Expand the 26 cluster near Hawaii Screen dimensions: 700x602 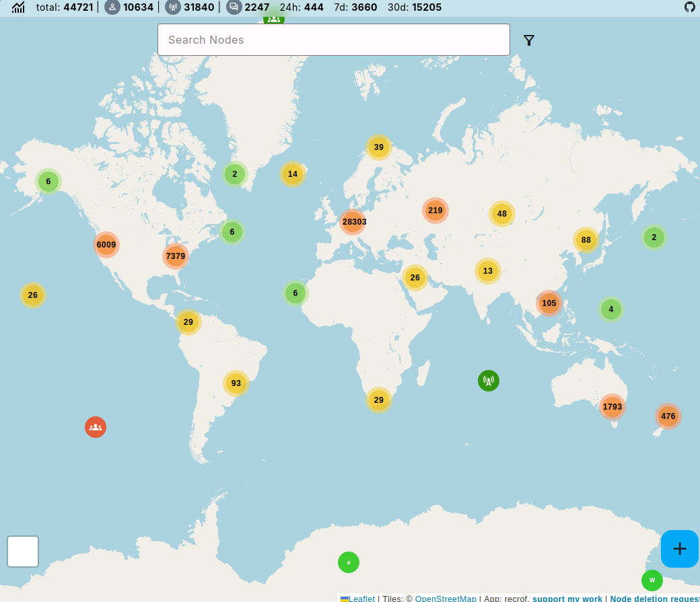32,295
